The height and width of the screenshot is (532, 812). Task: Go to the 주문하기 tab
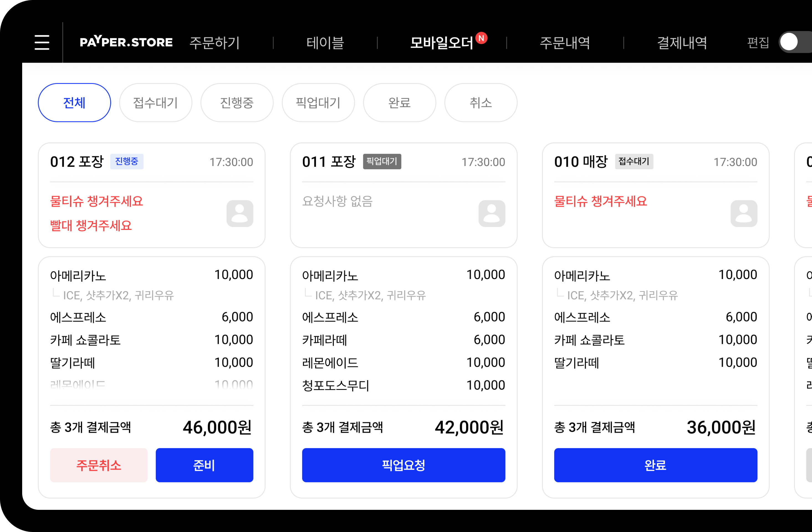pyautogui.click(x=215, y=43)
